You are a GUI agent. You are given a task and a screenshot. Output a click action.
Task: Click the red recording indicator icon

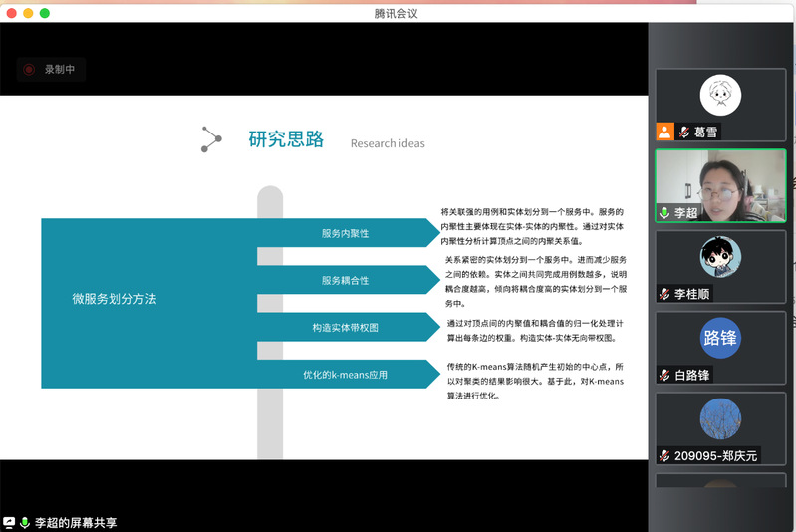(29, 70)
